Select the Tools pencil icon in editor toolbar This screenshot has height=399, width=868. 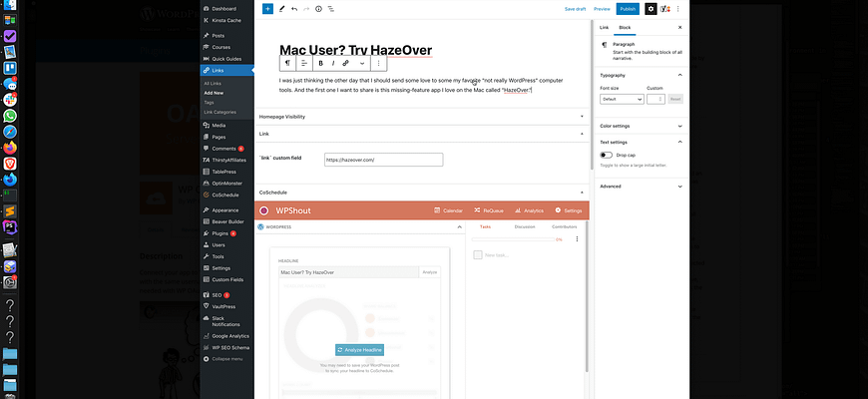[281, 9]
